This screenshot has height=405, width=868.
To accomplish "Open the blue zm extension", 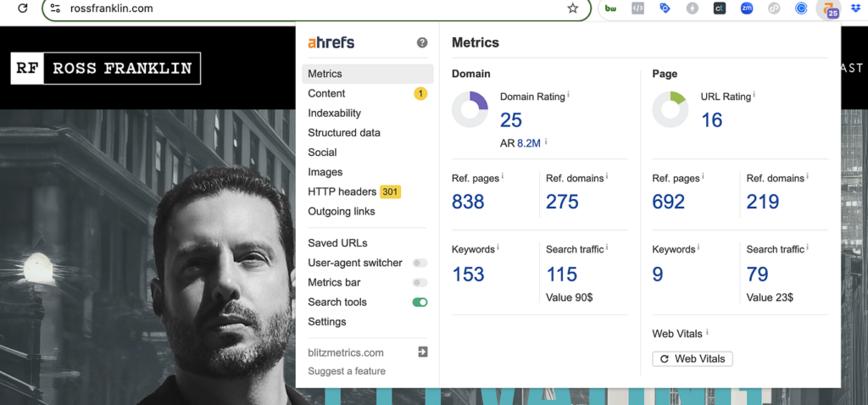I will pyautogui.click(x=747, y=8).
